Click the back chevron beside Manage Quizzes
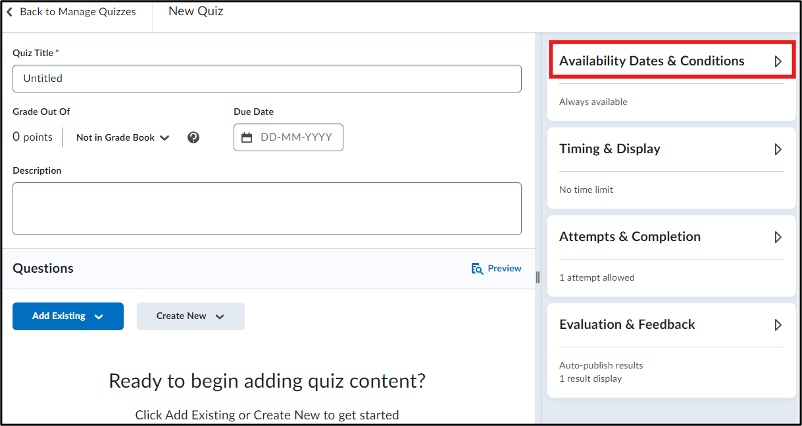The height and width of the screenshot is (426, 802). click(x=9, y=12)
